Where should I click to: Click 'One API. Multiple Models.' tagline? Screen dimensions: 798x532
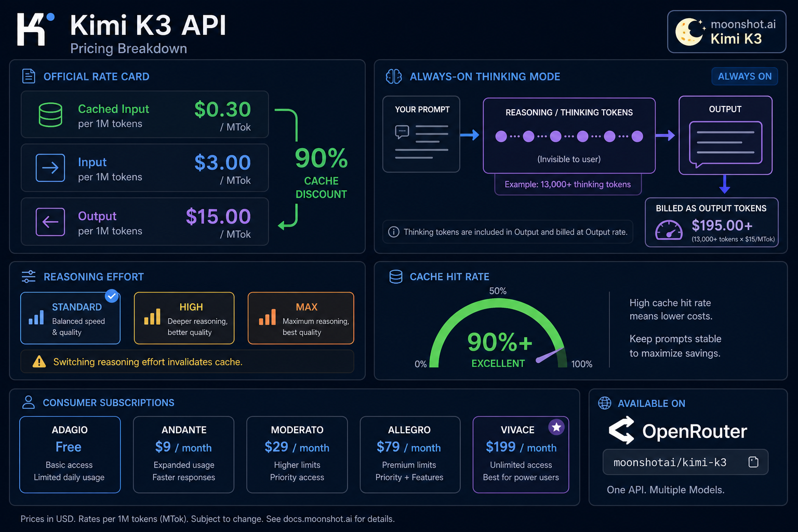point(666,490)
